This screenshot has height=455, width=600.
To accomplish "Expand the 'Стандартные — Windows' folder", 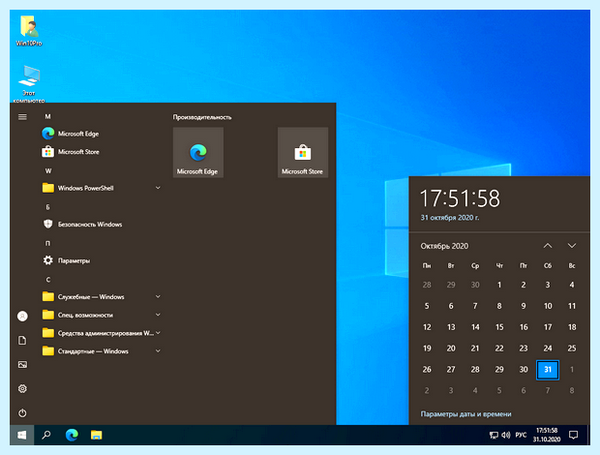I will pyautogui.click(x=101, y=351).
